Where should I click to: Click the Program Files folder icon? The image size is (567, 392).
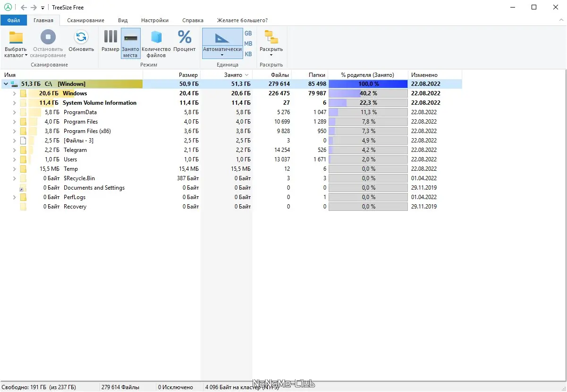point(23,122)
